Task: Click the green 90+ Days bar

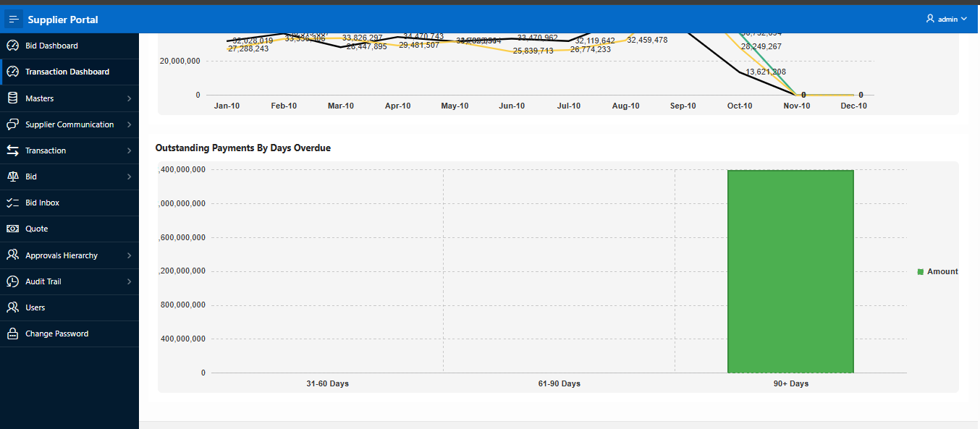Action: point(790,271)
